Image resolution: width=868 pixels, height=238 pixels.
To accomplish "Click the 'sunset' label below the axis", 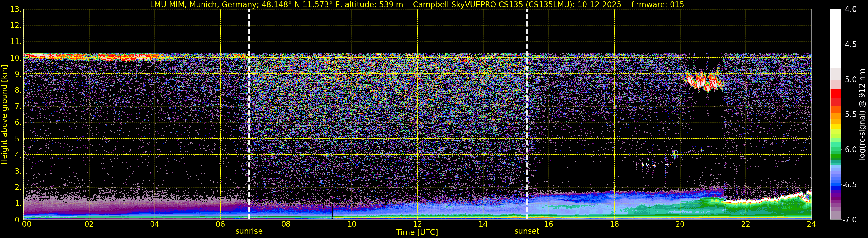I will tap(527, 231).
